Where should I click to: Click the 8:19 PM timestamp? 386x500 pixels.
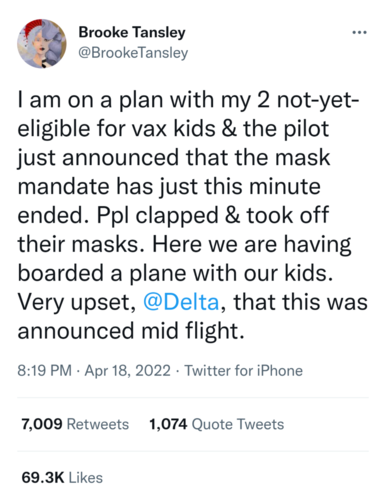point(44,371)
